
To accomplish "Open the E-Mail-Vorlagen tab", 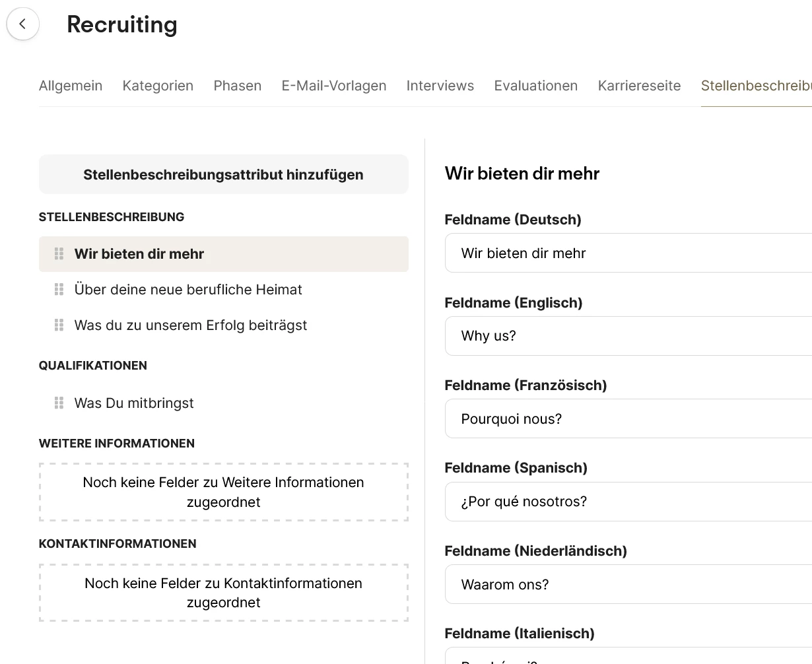I will [333, 86].
